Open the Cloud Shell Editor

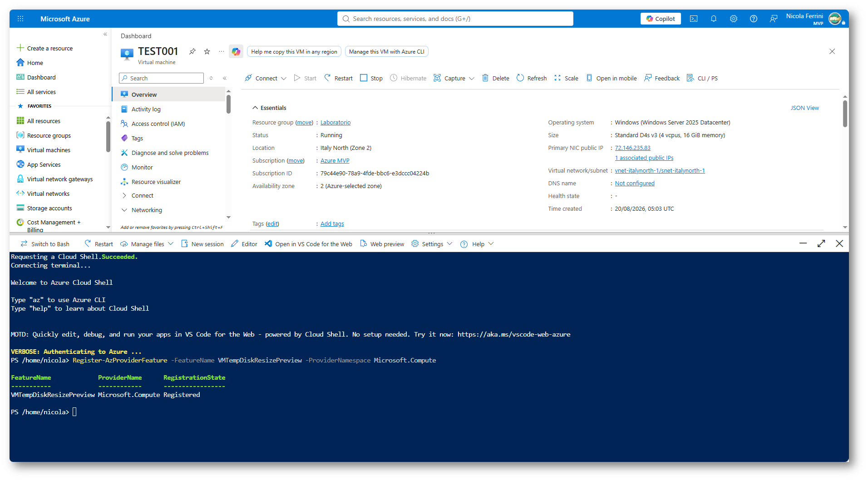pos(244,244)
